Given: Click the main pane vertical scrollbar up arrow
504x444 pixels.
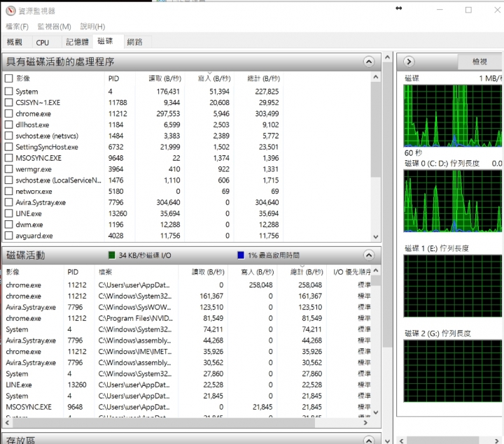Looking at the screenshot, I should coord(388,57).
